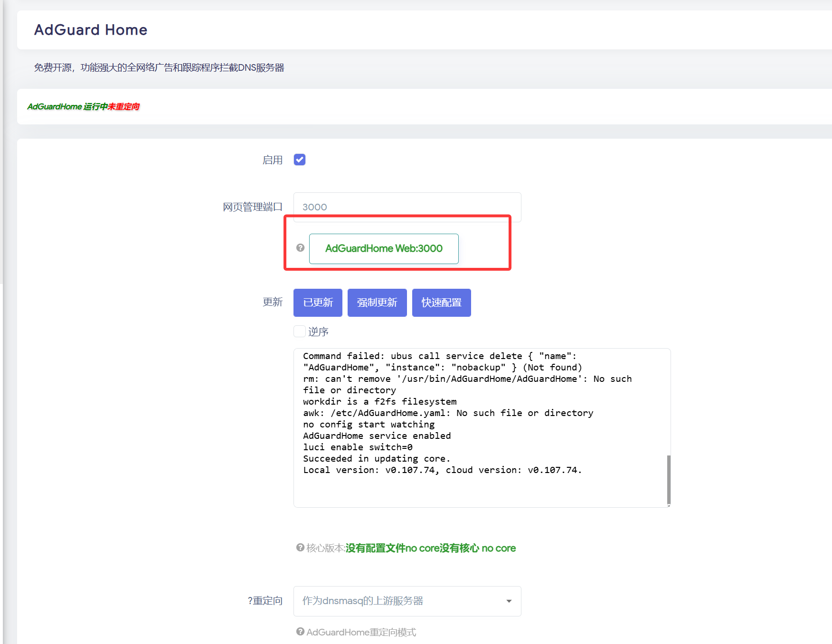Enable the 逆序 checkbox
Screen dimensions: 832x644
[x=300, y=331]
